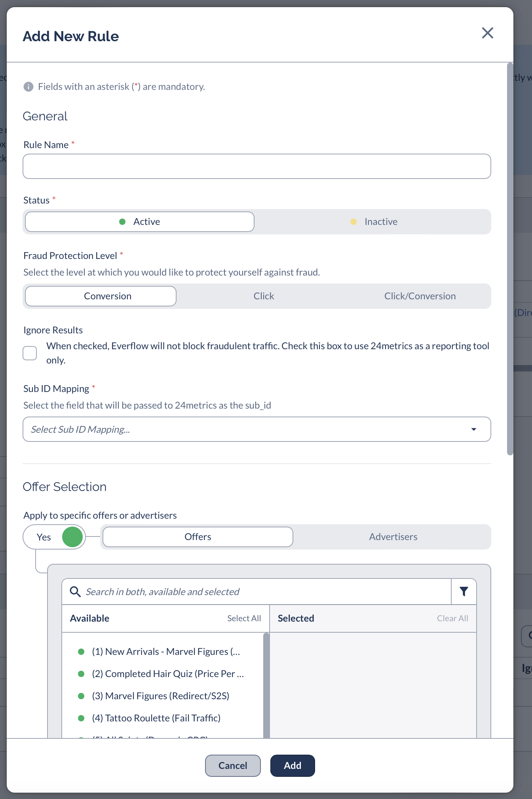Check the Ignore Results checkbox
Image resolution: width=532 pixels, height=799 pixels.
(30, 353)
